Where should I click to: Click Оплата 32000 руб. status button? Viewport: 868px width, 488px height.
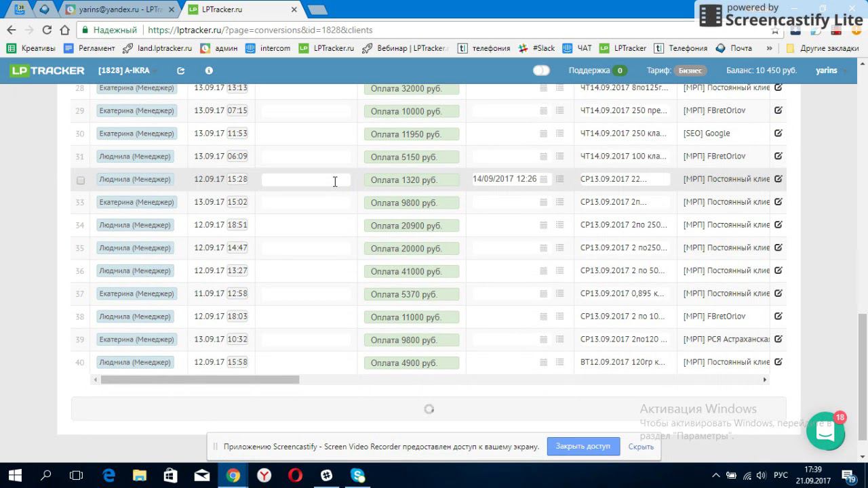click(x=412, y=89)
